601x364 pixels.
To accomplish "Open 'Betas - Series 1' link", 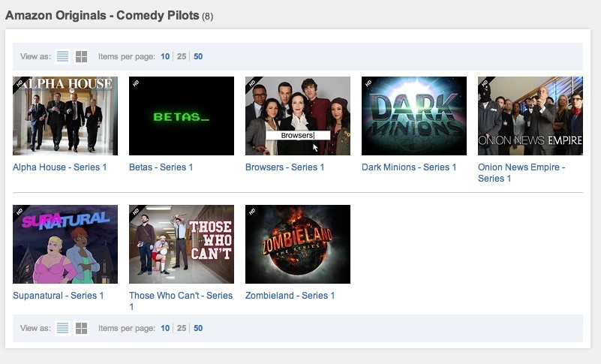I will [161, 167].
